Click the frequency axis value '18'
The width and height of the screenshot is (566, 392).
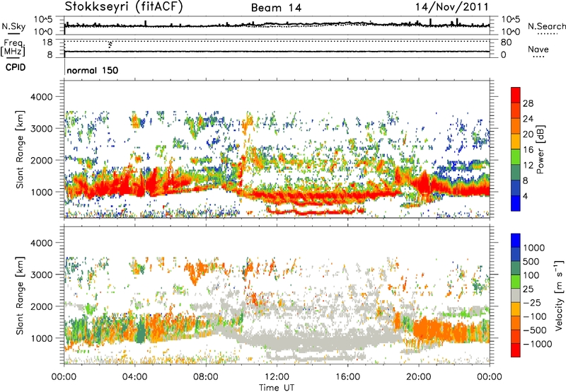47,42
